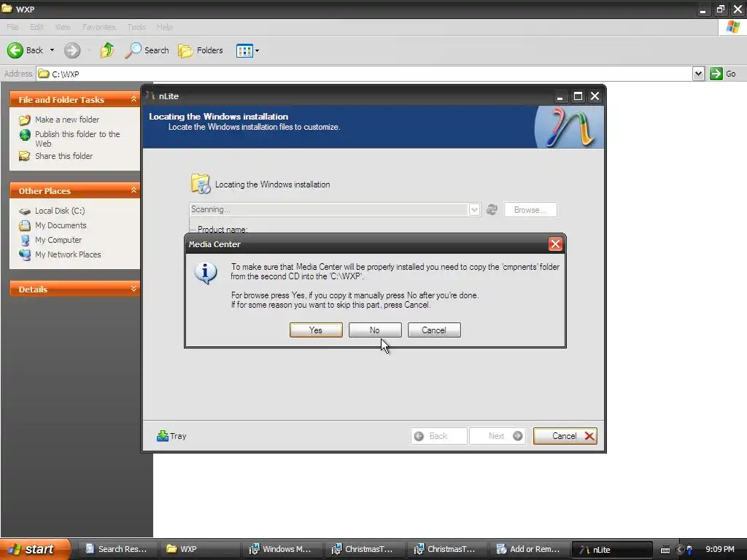
Task: Toggle the Folders pane in Explorer
Action: [201, 50]
